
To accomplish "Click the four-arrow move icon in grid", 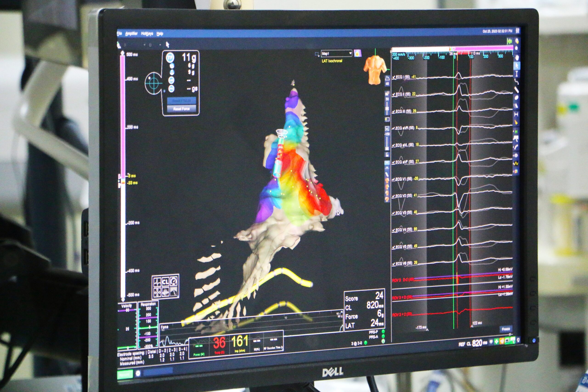I will click(157, 292).
